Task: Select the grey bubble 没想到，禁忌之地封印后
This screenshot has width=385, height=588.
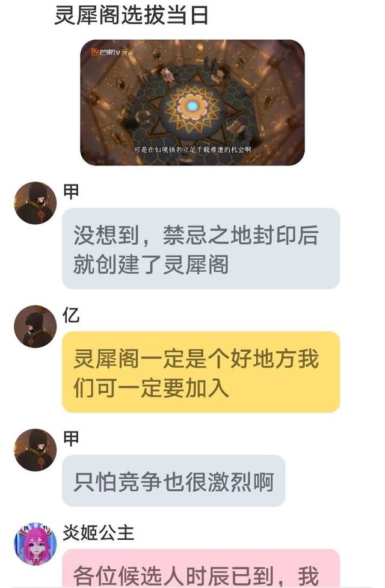Action: pos(201,248)
